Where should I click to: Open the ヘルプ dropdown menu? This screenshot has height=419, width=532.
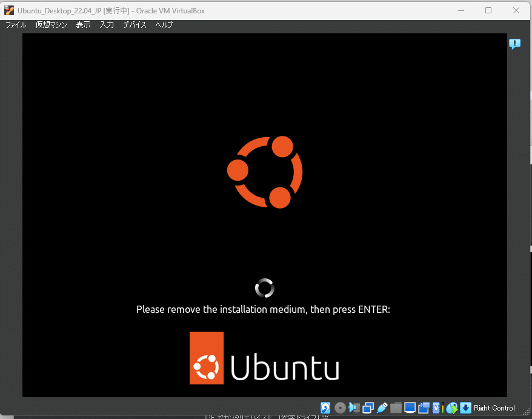pyautogui.click(x=163, y=25)
